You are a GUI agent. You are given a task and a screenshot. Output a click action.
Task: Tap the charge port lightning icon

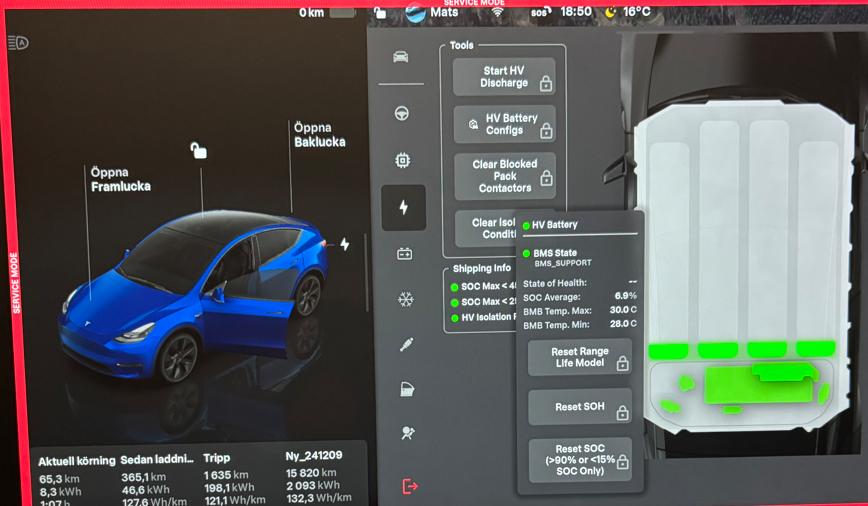tap(345, 244)
